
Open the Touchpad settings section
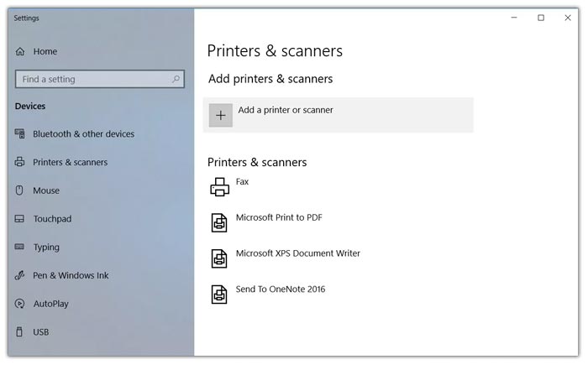pos(52,219)
